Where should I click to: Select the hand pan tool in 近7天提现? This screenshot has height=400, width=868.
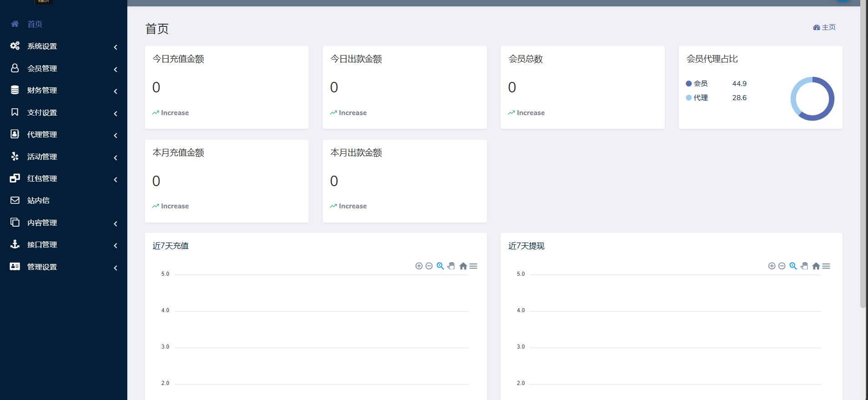pos(804,266)
